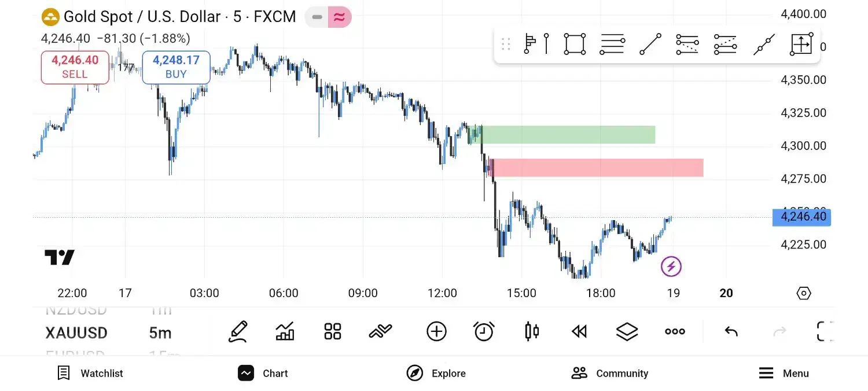The image size is (868, 391).
Task: Open the 5m timeframe selector
Action: [x=160, y=333]
